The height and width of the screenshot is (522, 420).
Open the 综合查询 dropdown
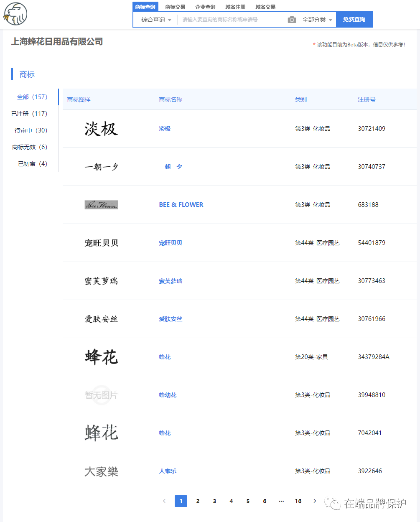[156, 20]
